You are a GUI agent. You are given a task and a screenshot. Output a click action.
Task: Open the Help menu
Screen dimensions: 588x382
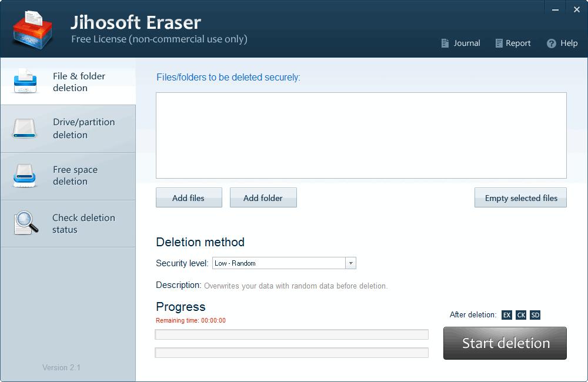(x=562, y=43)
